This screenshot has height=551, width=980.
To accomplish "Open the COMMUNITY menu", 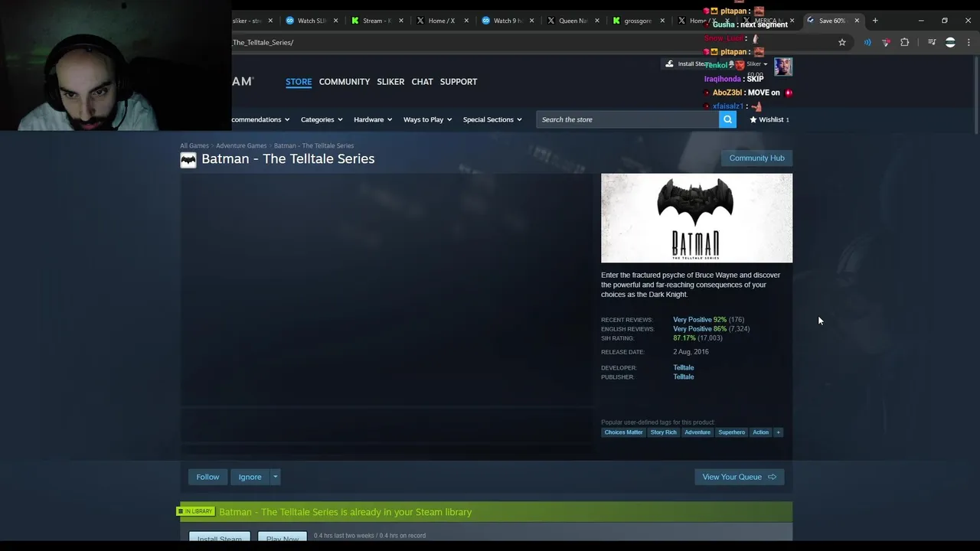I will click(x=345, y=81).
